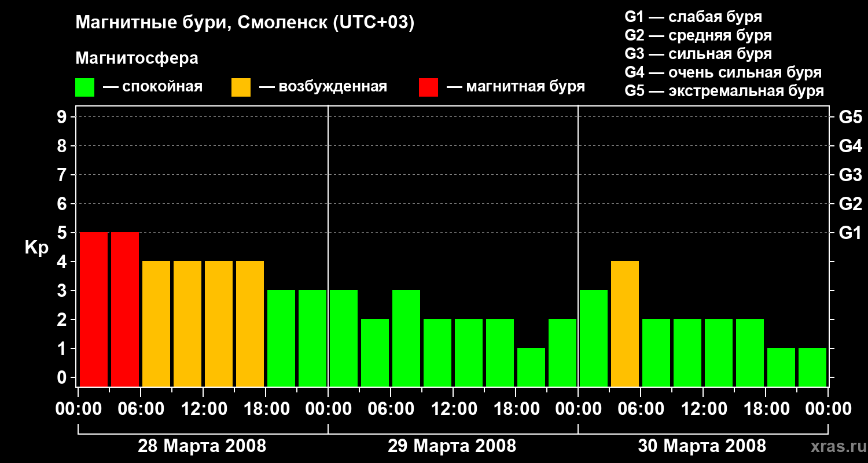
Task: Click the green bar for 00:00–03:00 on 30 March
Action: (594, 338)
